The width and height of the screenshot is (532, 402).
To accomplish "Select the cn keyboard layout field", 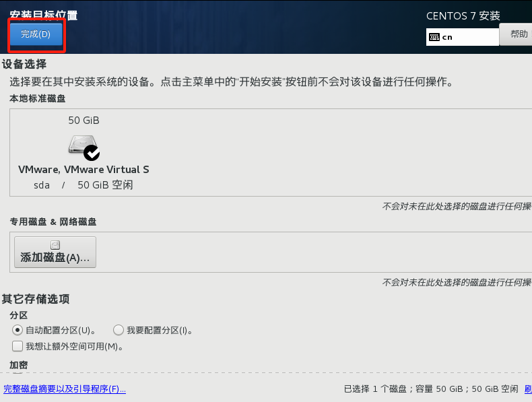I will click(463, 37).
